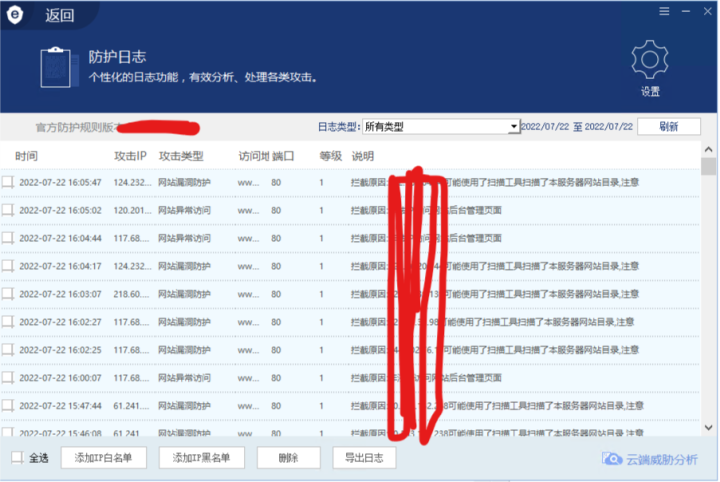Click the 等级 column header
This screenshot has height=482, width=720.
point(331,156)
